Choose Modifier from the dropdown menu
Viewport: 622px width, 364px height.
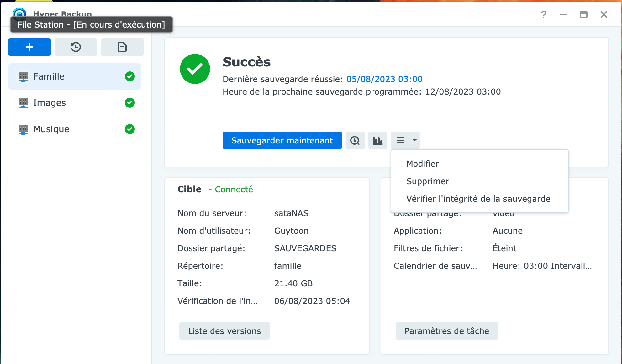click(x=422, y=164)
